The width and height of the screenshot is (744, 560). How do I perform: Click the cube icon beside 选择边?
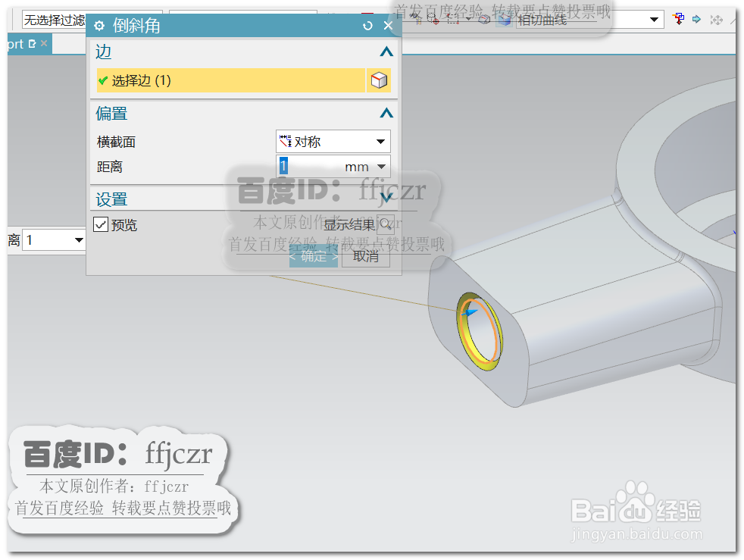[x=379, y=80]
